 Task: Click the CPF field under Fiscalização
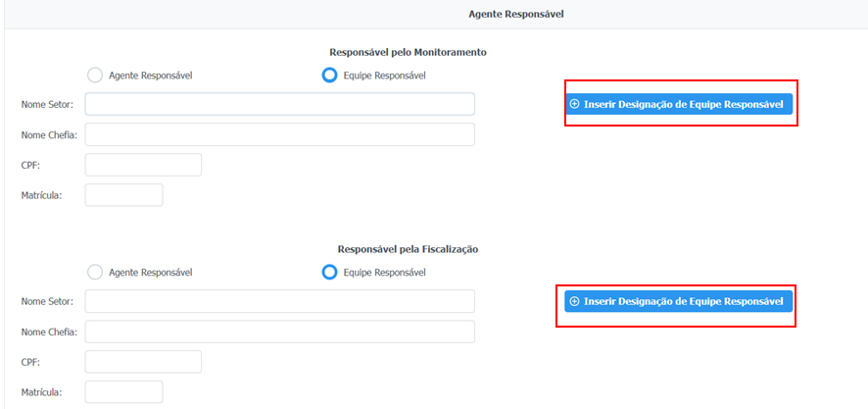pos(143,362)
